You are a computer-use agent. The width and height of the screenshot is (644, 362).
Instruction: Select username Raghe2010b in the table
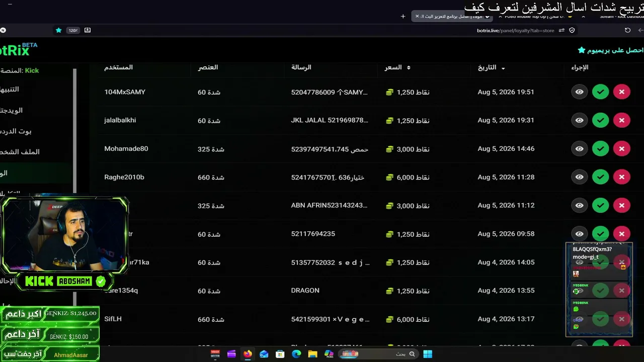[x=124, y=177]
